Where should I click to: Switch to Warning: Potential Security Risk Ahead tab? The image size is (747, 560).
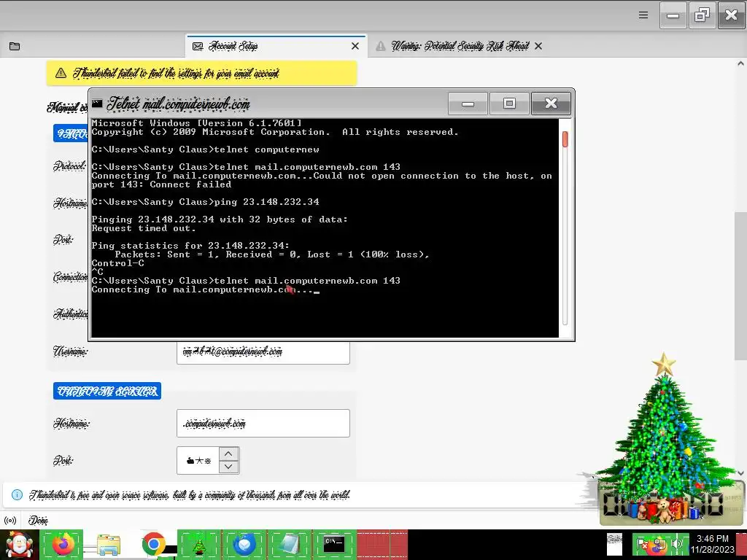460,46
